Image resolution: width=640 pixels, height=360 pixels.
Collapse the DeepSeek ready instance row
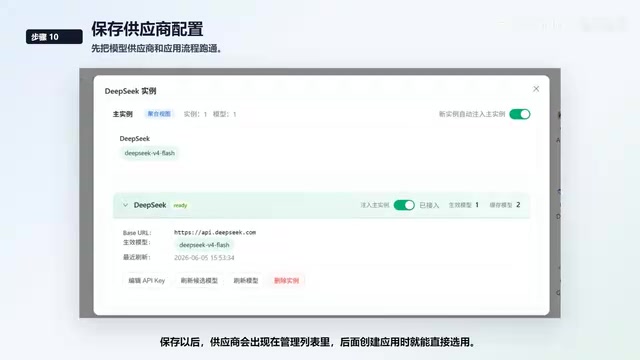(x=125, y=205)
